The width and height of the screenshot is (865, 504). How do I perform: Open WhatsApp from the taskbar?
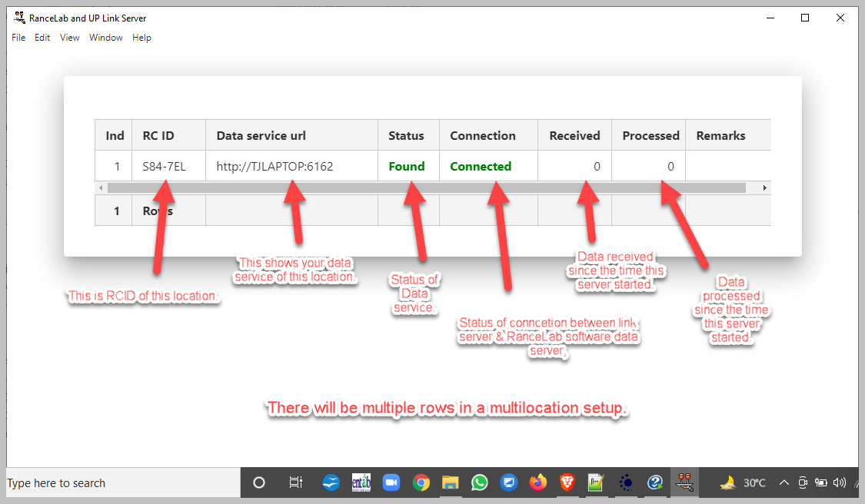click(479, 483)
